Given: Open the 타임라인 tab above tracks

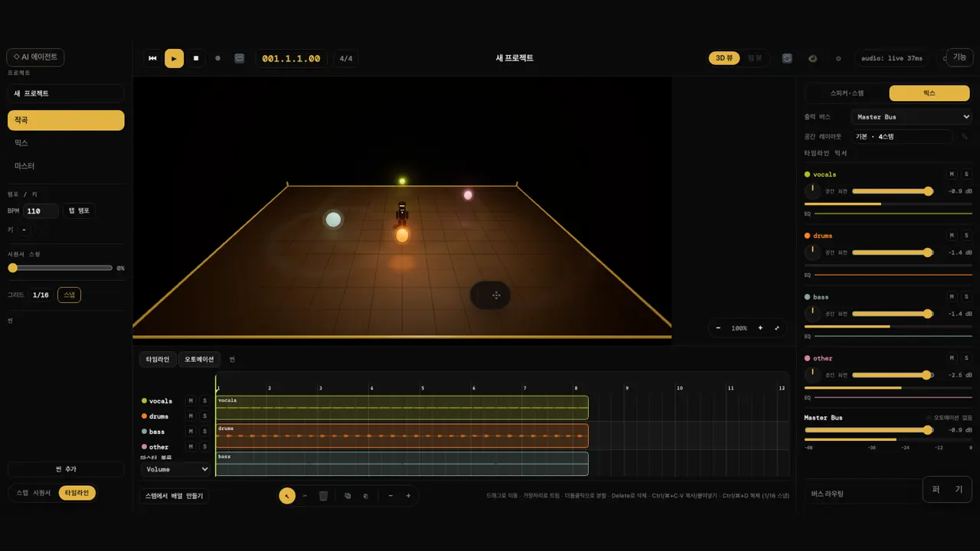Looking at the screenshot, I should pyautogui.click(x=158, y=359).
